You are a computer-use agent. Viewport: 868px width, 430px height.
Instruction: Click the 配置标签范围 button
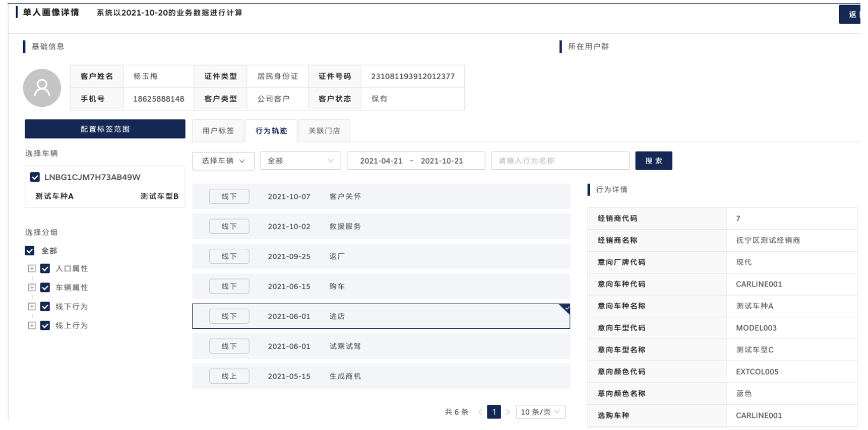coord(105,129)
